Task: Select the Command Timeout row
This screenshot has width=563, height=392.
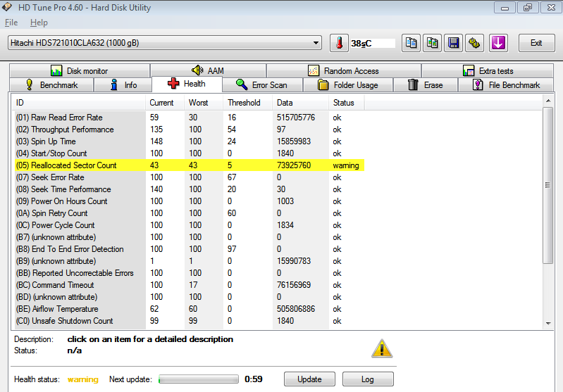Action: coord(190,285)
